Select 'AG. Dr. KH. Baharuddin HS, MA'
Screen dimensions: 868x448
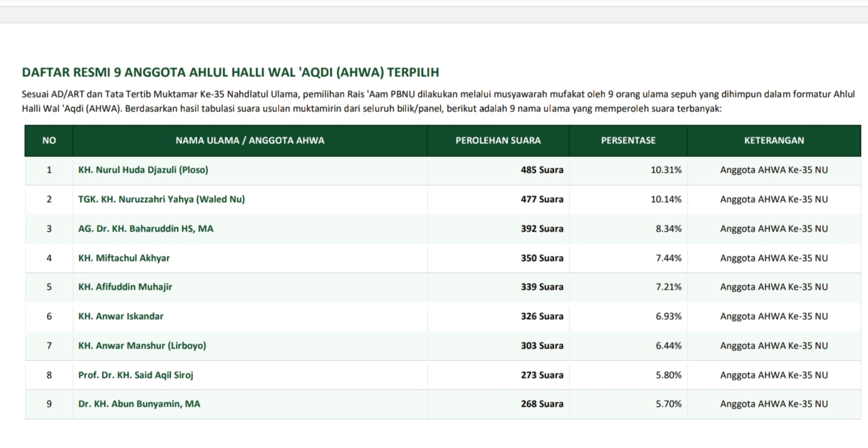(x=146, y=229)
